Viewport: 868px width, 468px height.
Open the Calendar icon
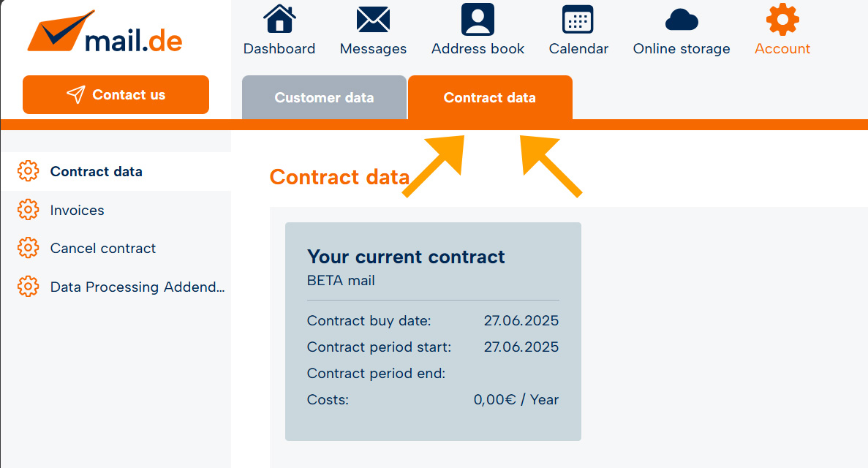578,20
